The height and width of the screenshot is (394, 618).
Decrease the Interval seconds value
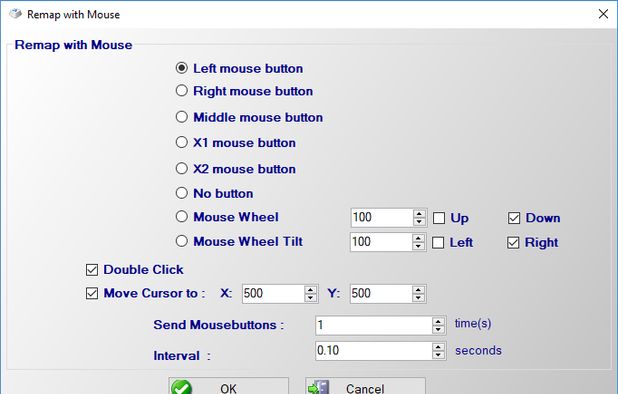point(438,355)
